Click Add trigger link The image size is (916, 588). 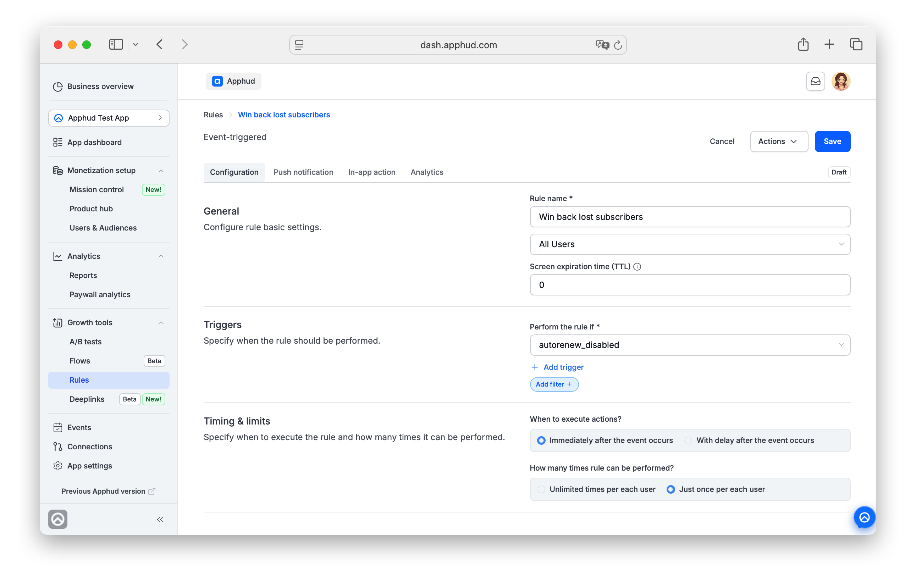point(557,367)
